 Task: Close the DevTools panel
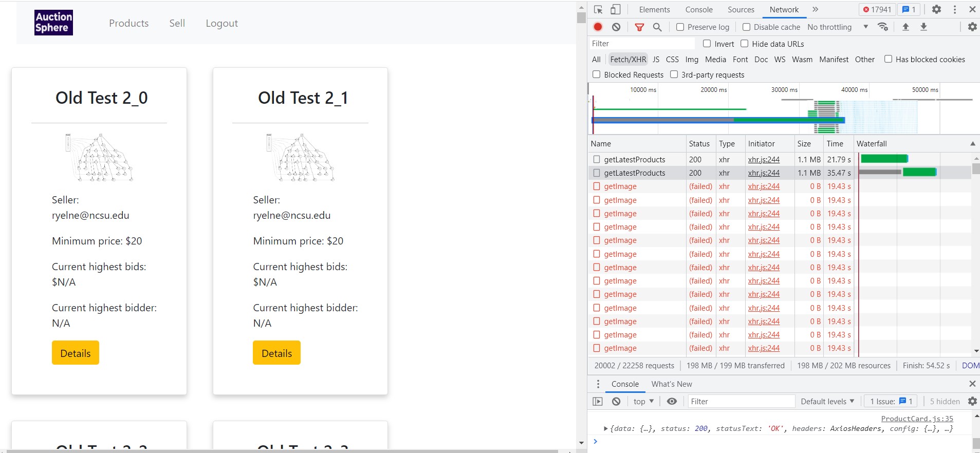[x=972, y=9]
